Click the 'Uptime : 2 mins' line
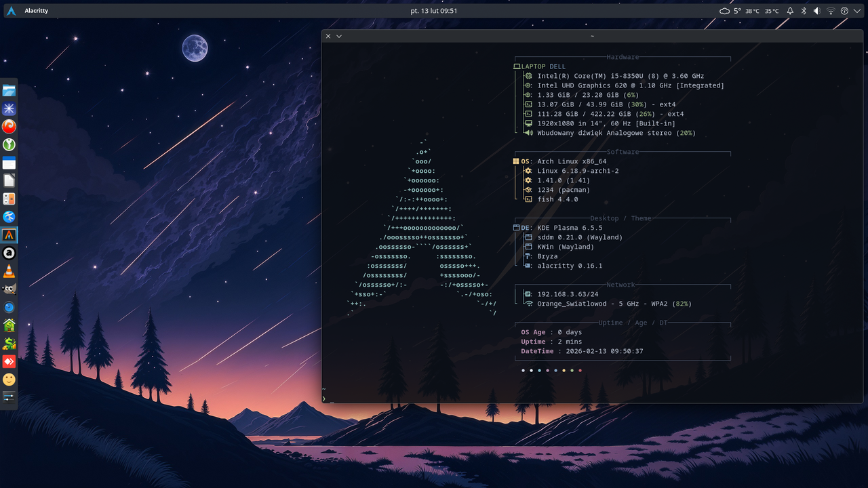 click(x=551, y=342)
